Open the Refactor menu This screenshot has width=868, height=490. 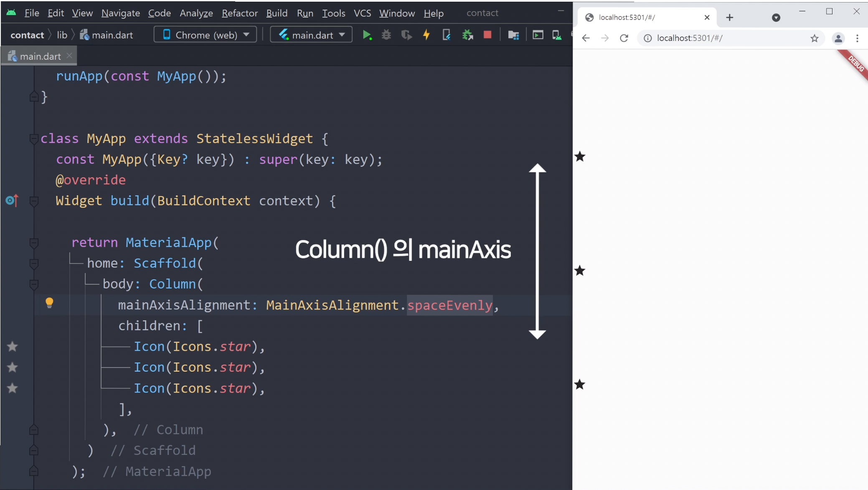(239, 13)
